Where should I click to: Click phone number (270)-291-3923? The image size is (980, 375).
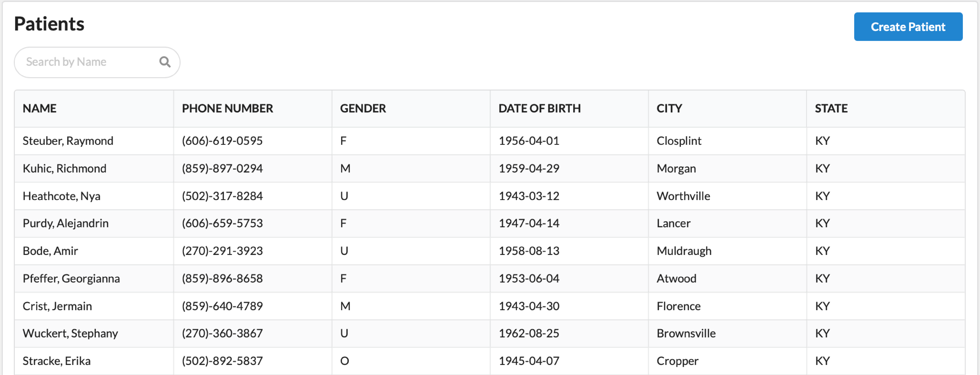pyautogui.click(x=222, y=251)
